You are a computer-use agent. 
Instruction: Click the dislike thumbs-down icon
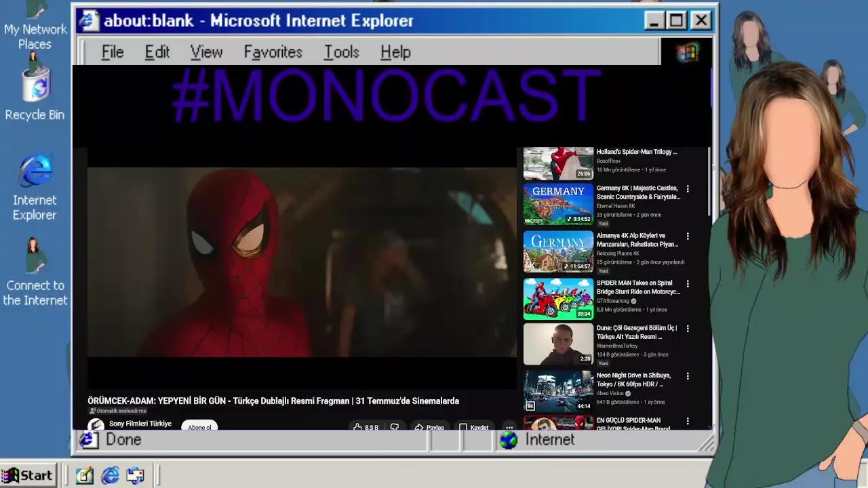tap(394, 427)
